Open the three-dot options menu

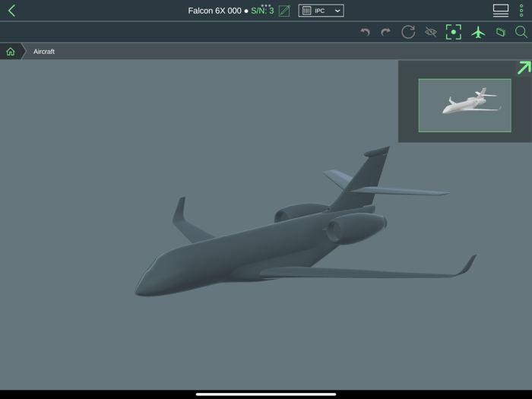click(x=521, y=11)
